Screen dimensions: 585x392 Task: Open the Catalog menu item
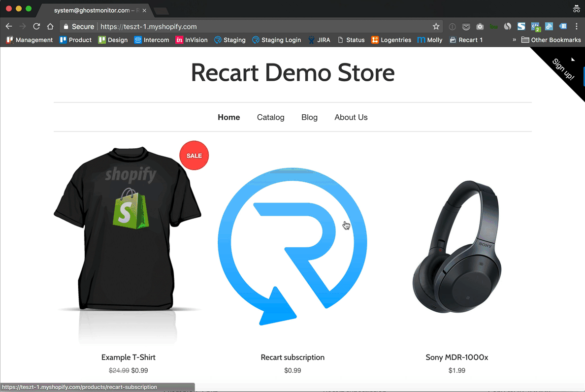click(270, 117)
